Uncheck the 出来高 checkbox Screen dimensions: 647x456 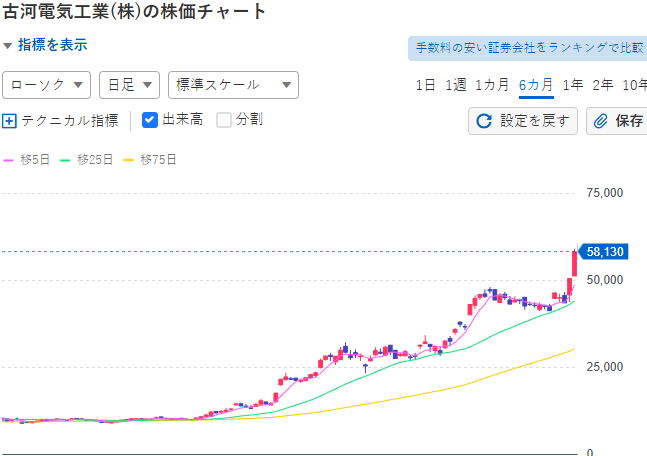point(150,120)
